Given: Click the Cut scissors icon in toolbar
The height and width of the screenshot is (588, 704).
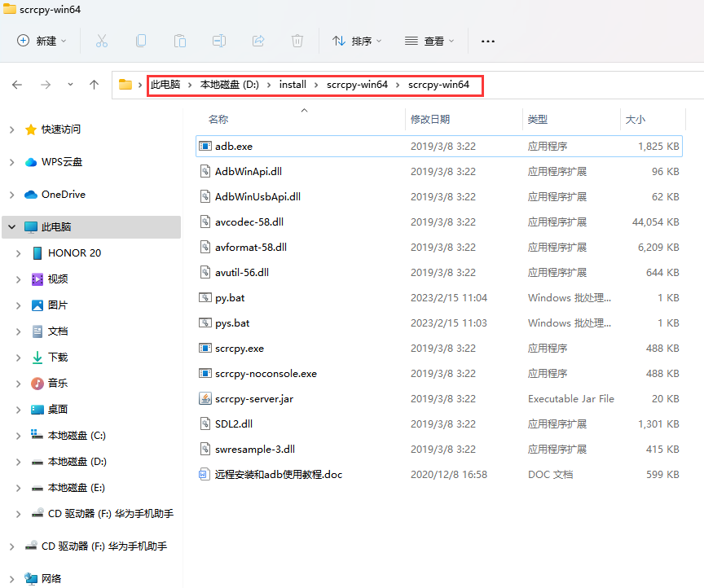Looking at the screenshot, I should 102,41.
